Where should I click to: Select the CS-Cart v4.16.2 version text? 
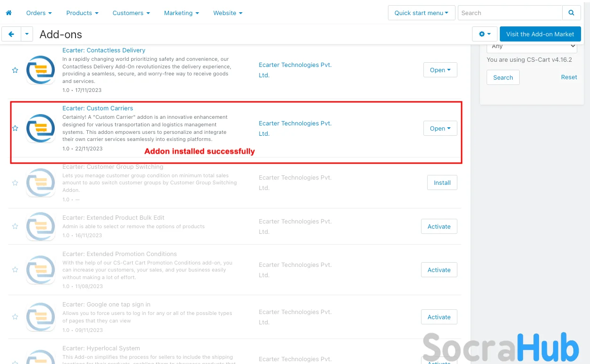click(x=529, y=59)
